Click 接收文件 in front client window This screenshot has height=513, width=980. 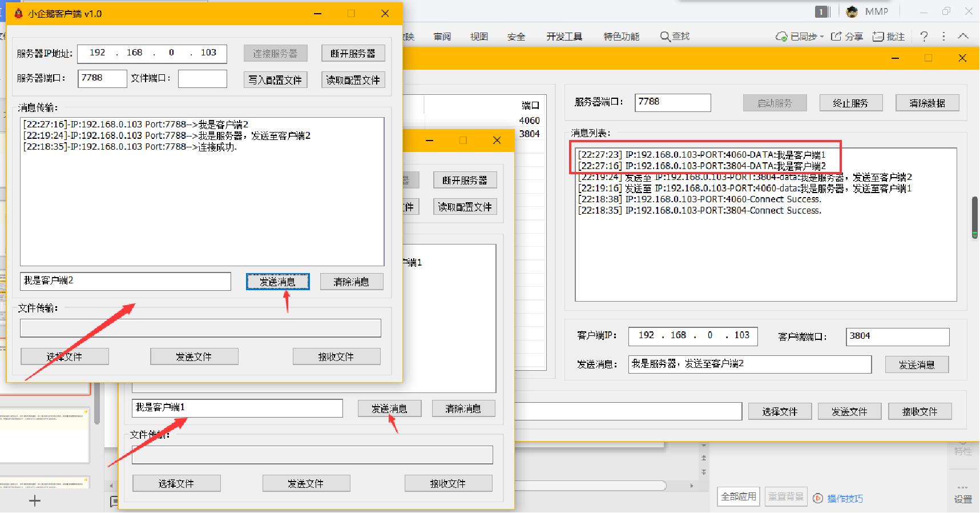click(x=337, y=356)
